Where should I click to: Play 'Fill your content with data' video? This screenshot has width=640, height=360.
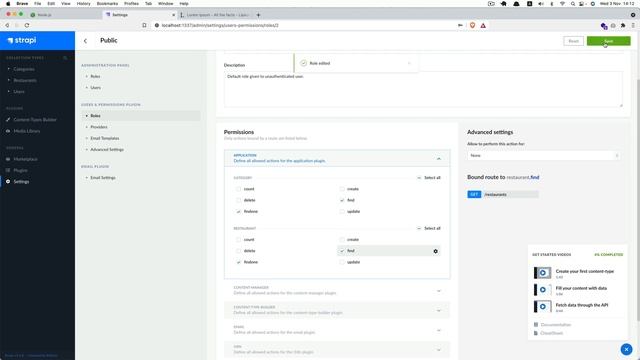[x=542, y=289]
